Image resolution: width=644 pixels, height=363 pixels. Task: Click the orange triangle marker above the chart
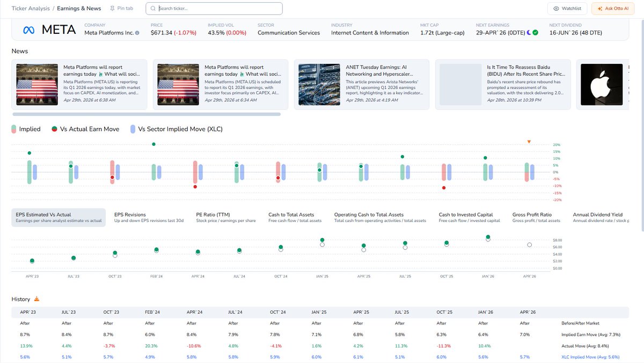click(x=529, y=142)
